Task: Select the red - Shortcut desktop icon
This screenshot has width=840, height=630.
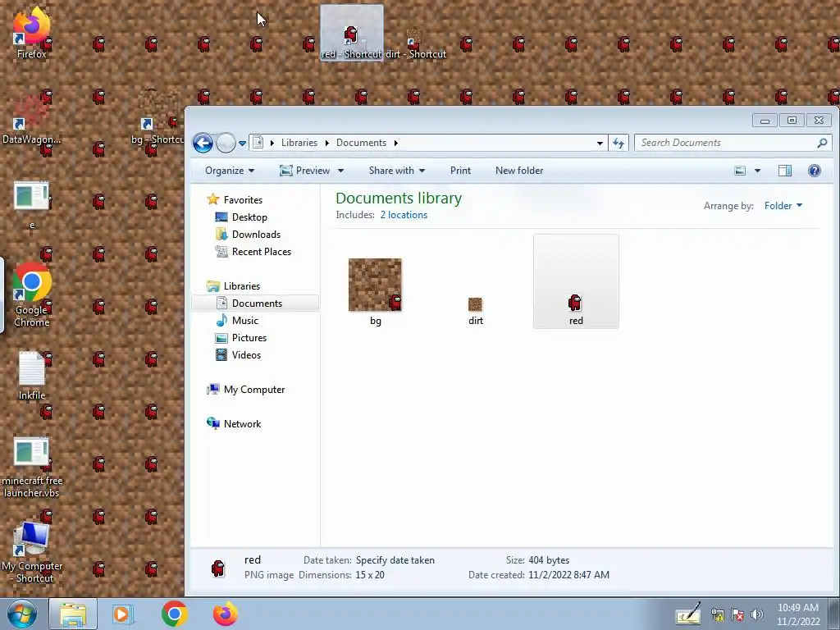Action: (x=351, y=33)
